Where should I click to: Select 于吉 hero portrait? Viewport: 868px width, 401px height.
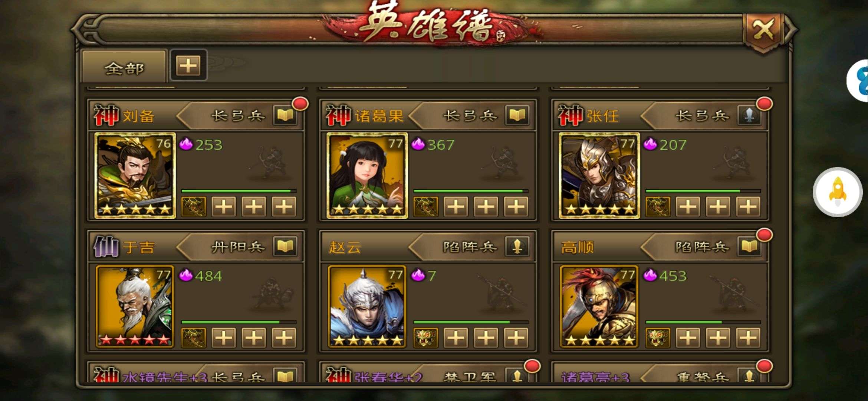point(135,306)
